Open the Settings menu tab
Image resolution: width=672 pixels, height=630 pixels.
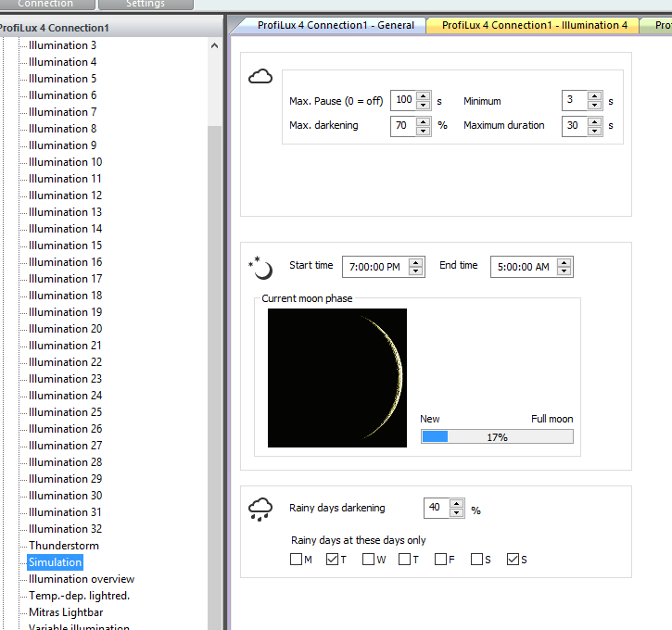[146, 5]
